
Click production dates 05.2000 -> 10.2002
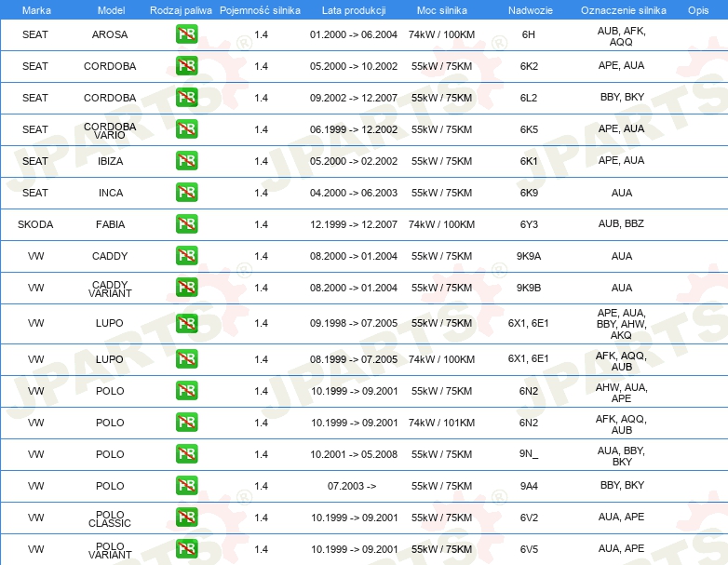click(354, 66)
